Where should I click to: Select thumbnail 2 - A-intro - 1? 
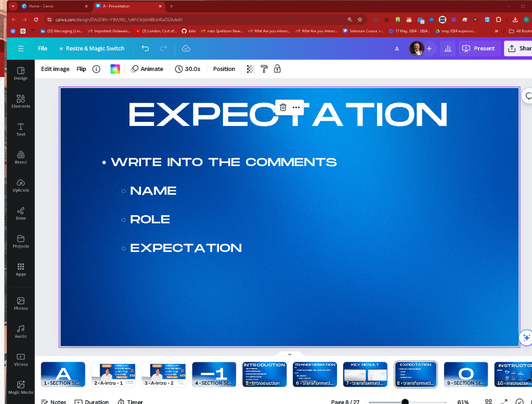pos(113,374)
